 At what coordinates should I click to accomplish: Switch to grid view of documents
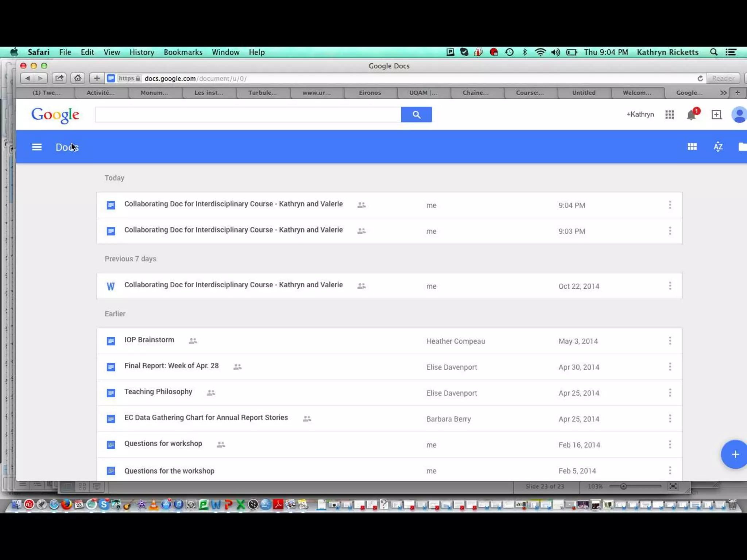pyautogui.click(x=692, y=147)
